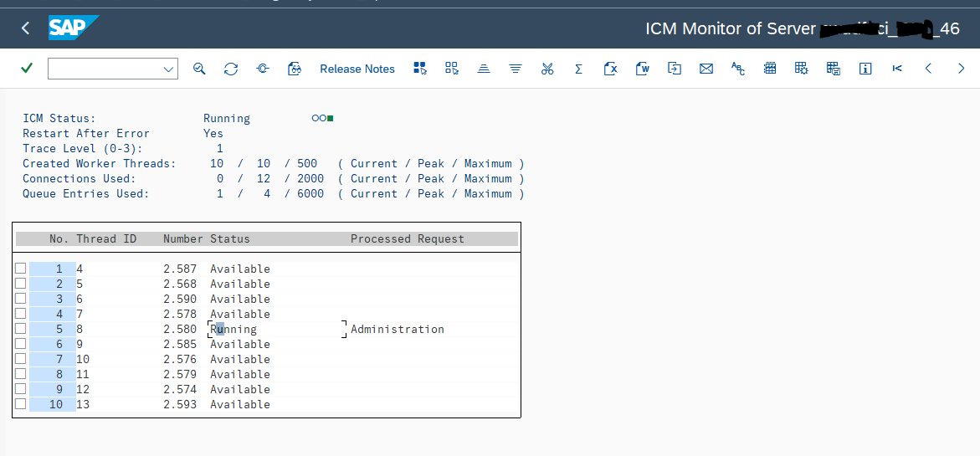Screen dimensions: 980x456
Task: Click the first layout grid icon
Action: click(770, 69)
